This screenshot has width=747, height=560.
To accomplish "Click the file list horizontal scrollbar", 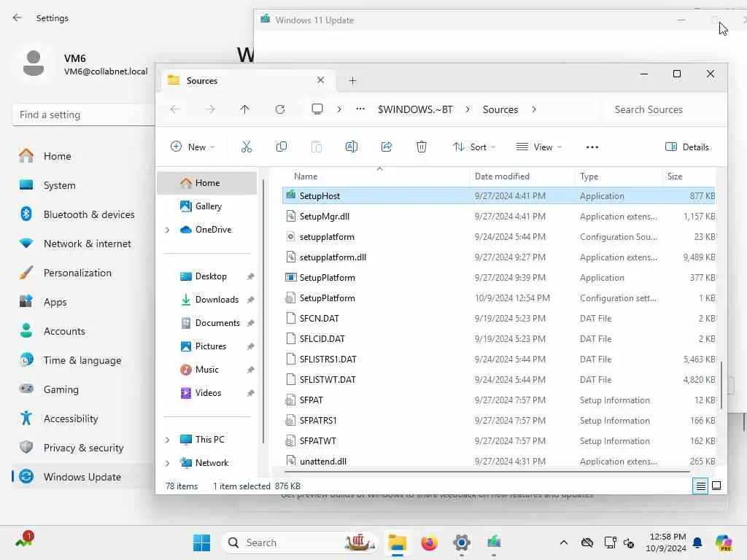I will pyautogui.click(x=487, y=472).
